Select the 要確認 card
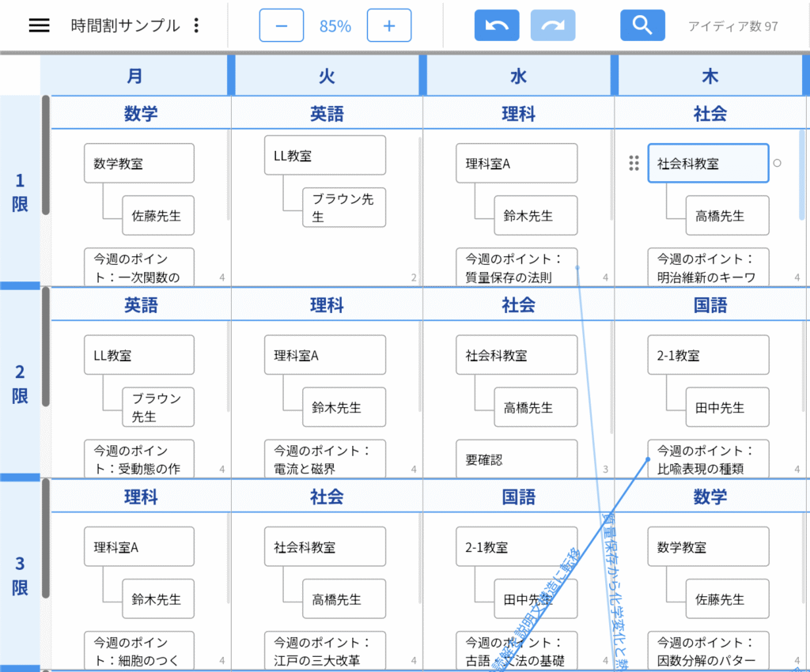 (x=517, y=459)
